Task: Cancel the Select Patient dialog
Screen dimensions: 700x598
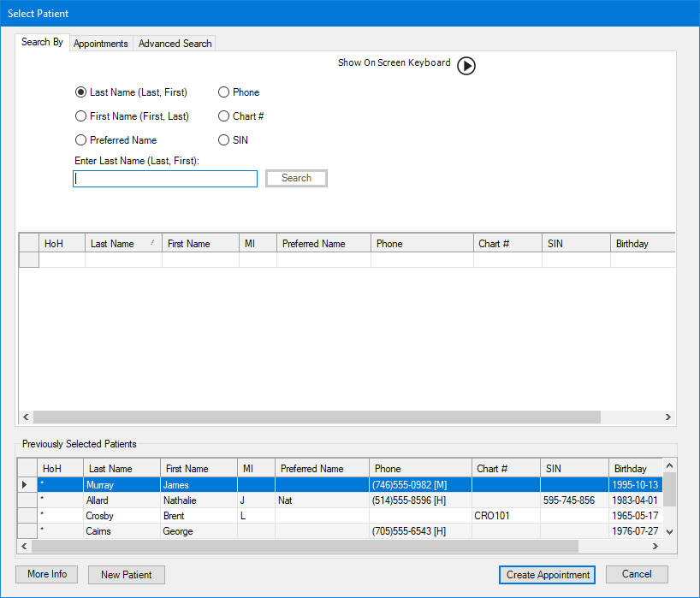Action: pos(637,574)
